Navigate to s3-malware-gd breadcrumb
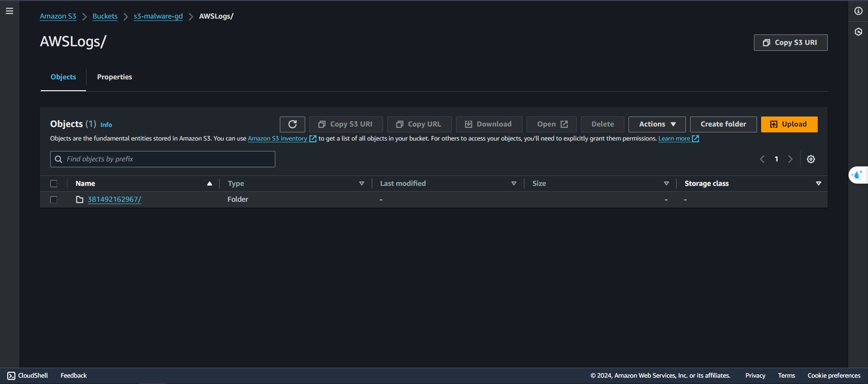 click(x=158, y=16)
